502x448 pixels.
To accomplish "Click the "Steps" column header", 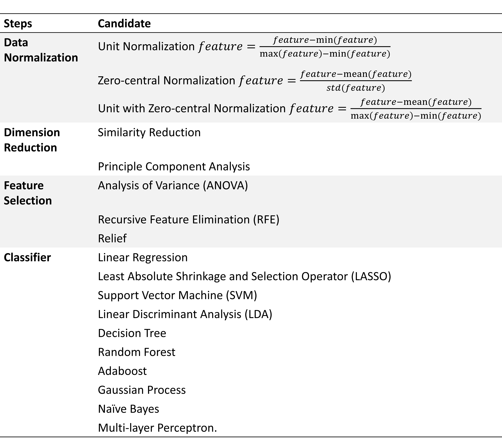I will click(x=18, y=24).
